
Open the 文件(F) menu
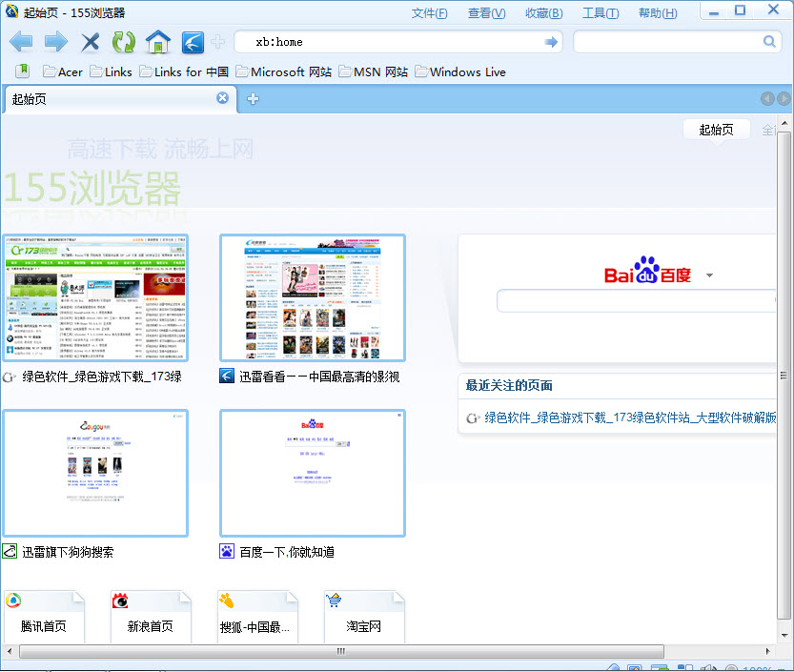(x=429, y=13)
